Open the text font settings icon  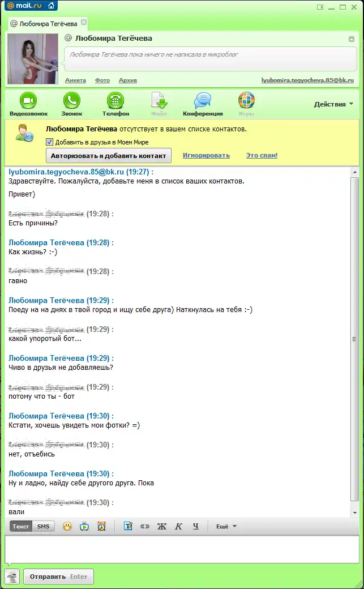pyautogui.click(x=128, y=526)
